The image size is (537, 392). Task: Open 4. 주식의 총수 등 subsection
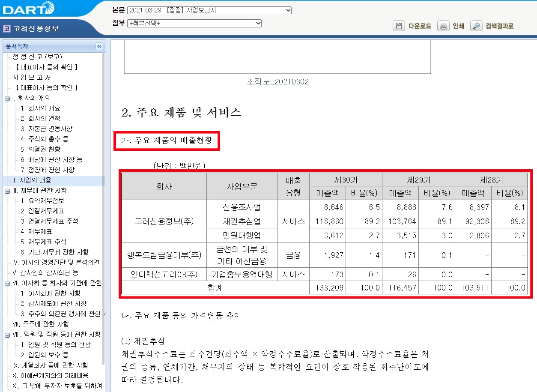click(x=44, y=139)
